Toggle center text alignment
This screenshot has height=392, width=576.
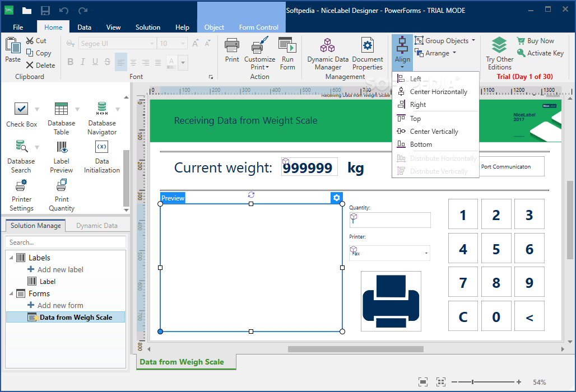pos(133,62)
